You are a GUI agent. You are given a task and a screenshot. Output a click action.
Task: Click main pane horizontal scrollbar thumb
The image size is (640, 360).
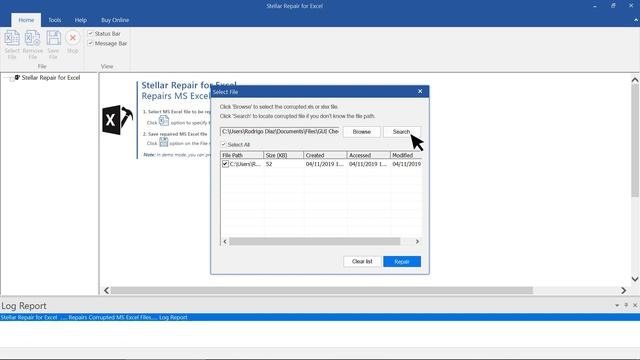coord(322,290)
